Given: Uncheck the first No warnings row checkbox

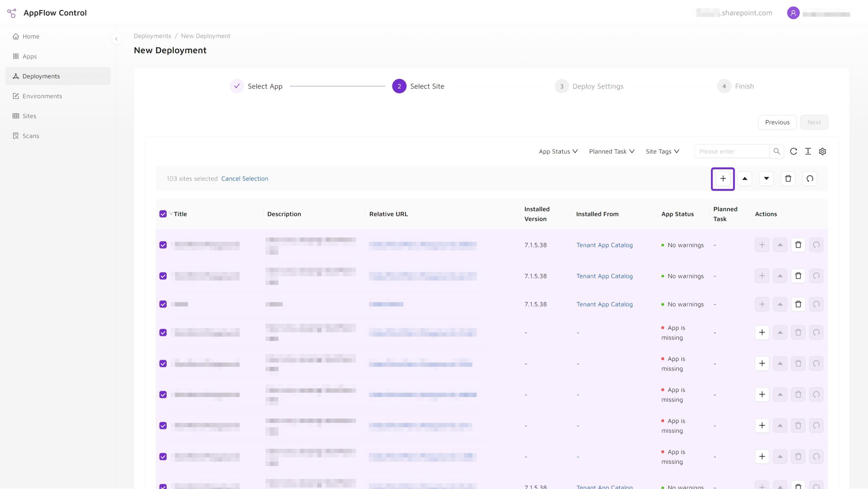Looking at the screenshot, I should click(x=163, y=245).
